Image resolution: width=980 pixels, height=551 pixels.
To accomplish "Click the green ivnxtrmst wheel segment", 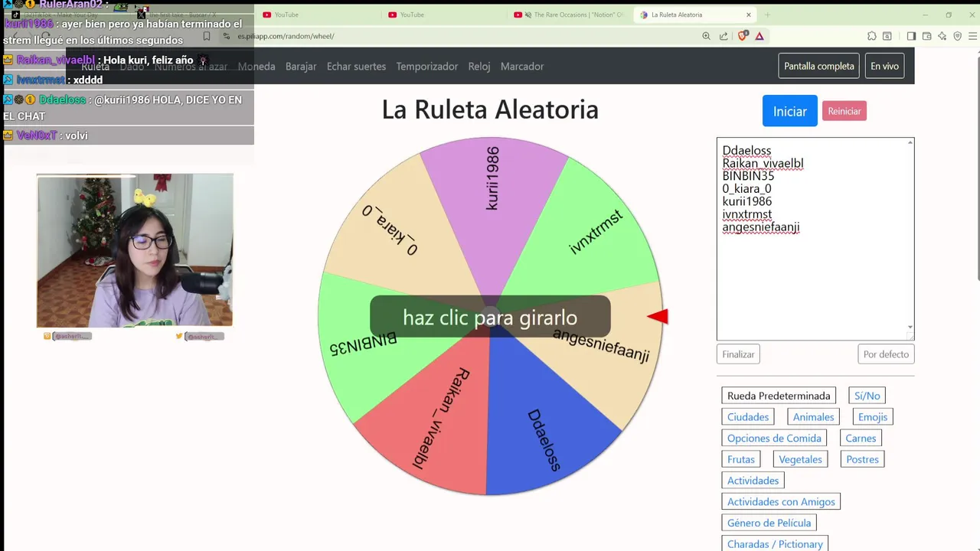I will (597, 230).
